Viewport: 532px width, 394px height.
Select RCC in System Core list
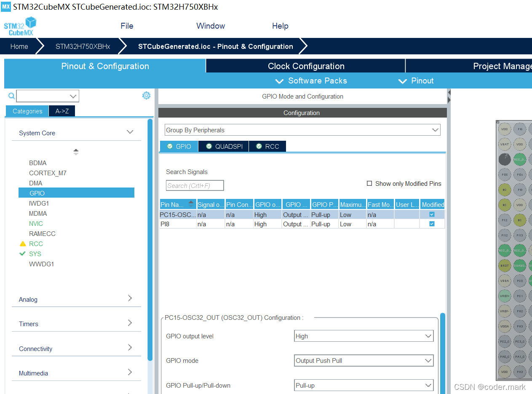pos(36,244)
